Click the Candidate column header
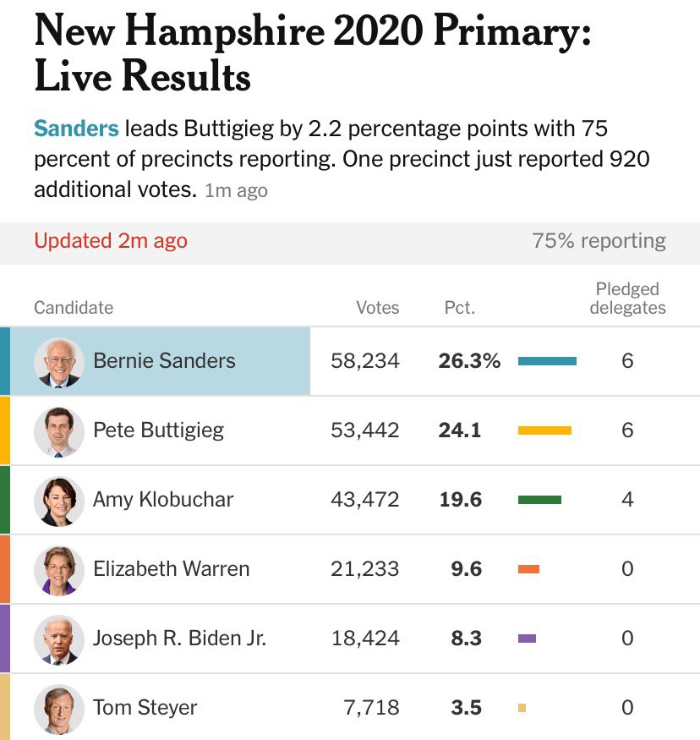The height and width of the screenshot is (740, 700). [x=74, y=308]
